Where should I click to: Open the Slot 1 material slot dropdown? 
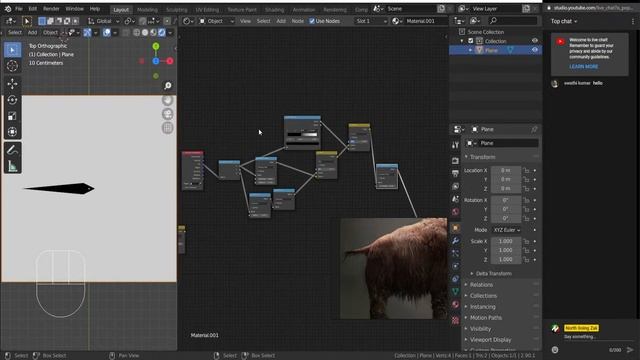[371, 21]
